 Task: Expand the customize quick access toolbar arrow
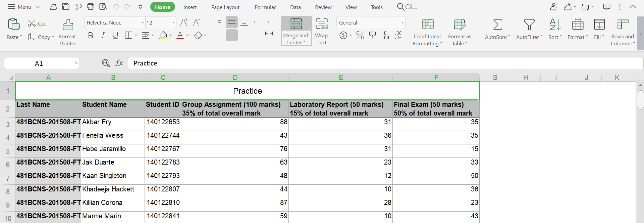tap(141, 7)
